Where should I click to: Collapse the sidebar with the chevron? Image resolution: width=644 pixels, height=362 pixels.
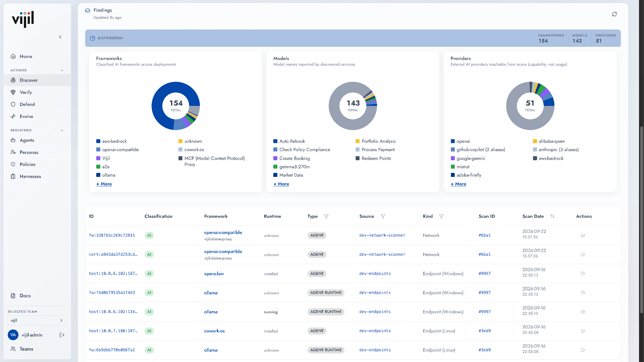pos(60,37)
